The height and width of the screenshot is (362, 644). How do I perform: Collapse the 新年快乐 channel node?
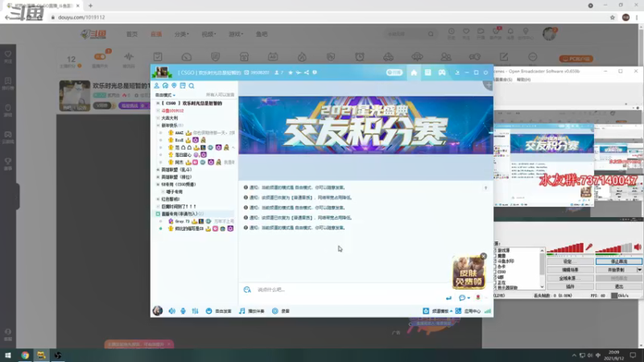[158, 125]
